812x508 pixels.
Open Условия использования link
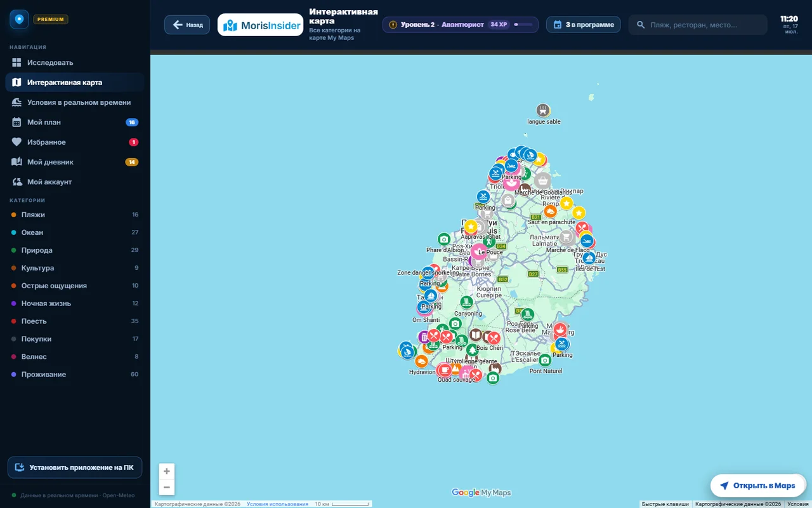277,504
